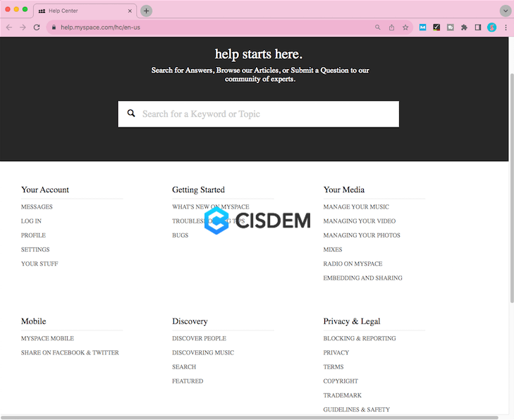This screenshot has width=514, height=420.
Task: Open the Chrome three-dot menu
Action: click(x=506, y=27)
